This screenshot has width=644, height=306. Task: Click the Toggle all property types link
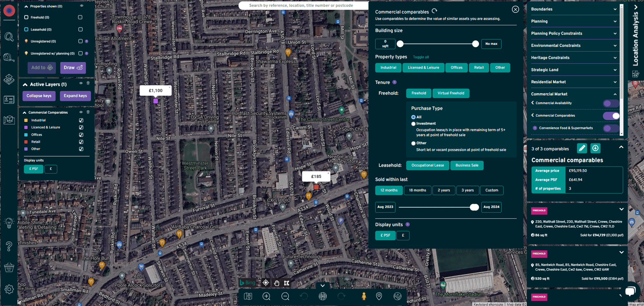point(421,57)
